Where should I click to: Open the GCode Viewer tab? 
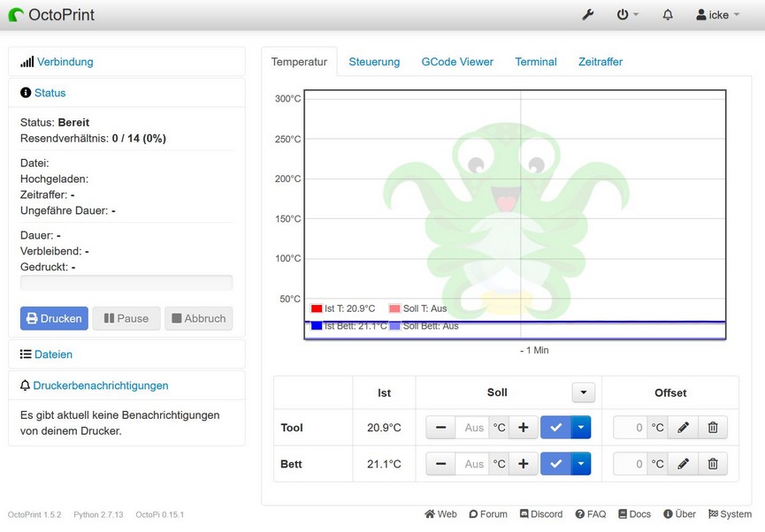[457, 62]
